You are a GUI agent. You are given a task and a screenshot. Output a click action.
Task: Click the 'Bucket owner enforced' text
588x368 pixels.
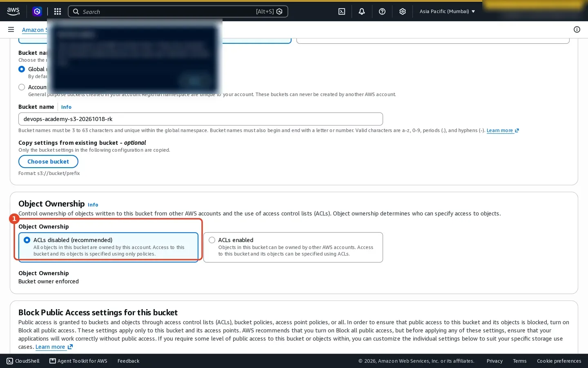tap(49, 281)
